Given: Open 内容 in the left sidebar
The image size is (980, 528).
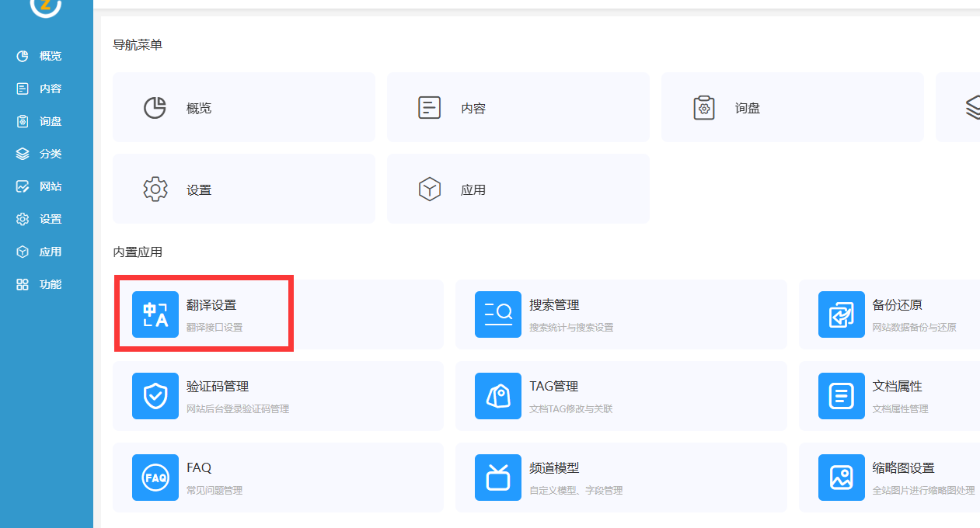Looking at the screenshot, I should [50, 89].
